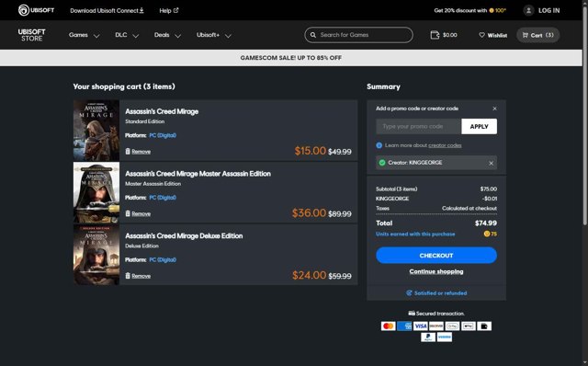Click the $15.00 sale price

(x=311, y=151)
